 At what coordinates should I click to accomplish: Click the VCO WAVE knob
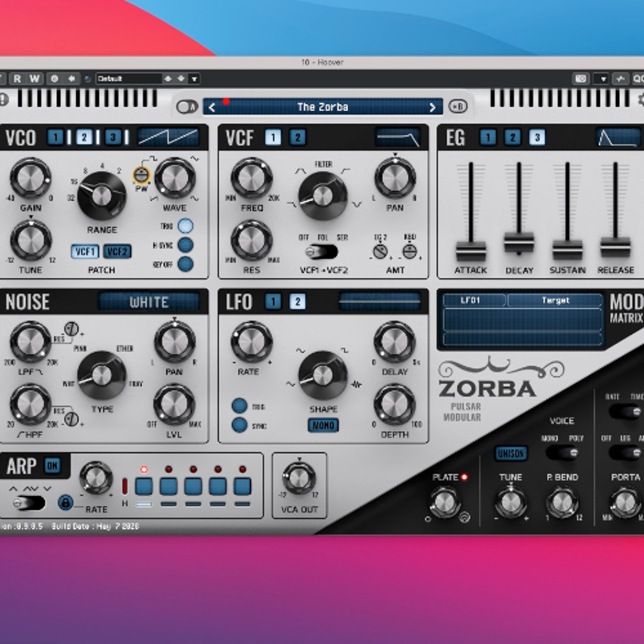(175, 178)
